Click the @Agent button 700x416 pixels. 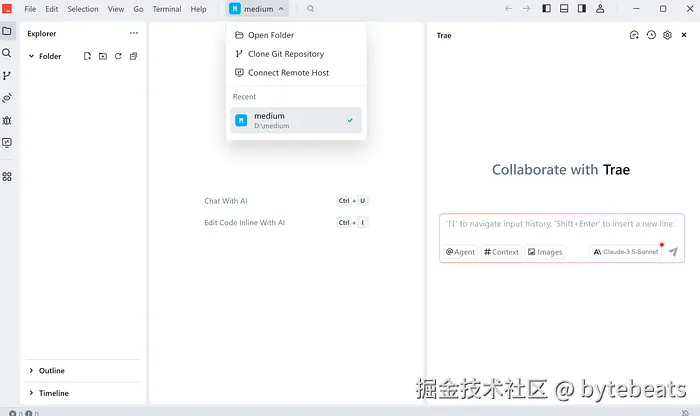tap(460, 252)
